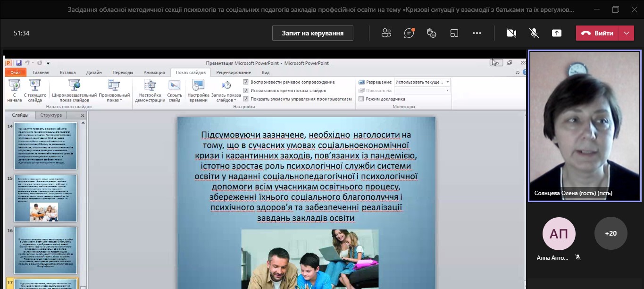Enable Режим докладчика checkbox
Image resolution: width=644 pixels, height=289 pixels.
[361, 99]
